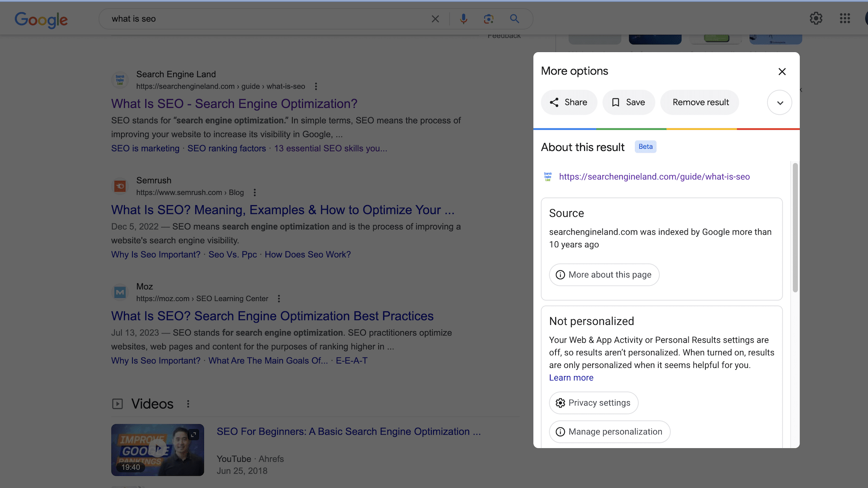This screenshot has width=868, height=488.
Task: Click More about this page button
Action: click(x=604, y=275)
